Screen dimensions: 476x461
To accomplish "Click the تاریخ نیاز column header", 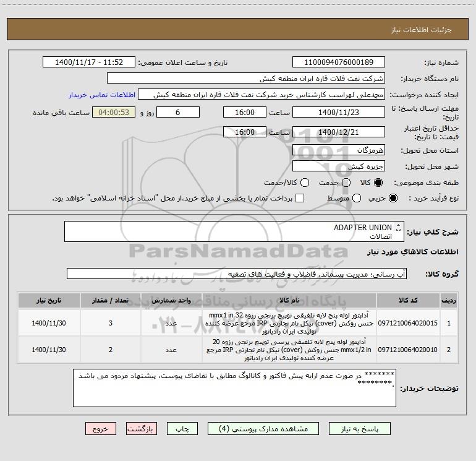I will click(x=49, y=301).
